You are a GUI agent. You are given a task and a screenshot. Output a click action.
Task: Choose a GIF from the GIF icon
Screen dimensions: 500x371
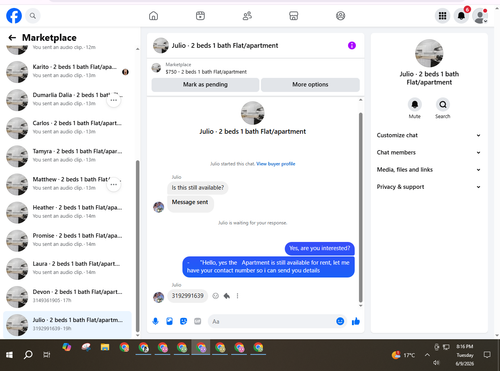click(x=198, y=321)
